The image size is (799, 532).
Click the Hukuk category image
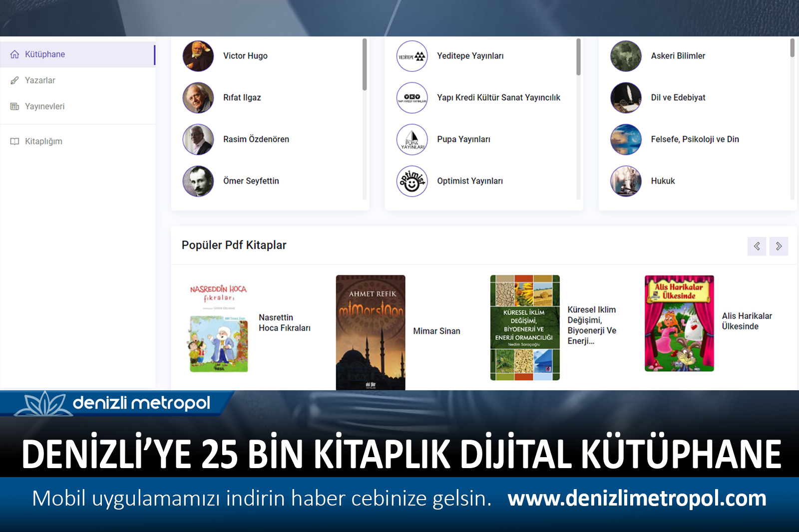tap(626, 181)
